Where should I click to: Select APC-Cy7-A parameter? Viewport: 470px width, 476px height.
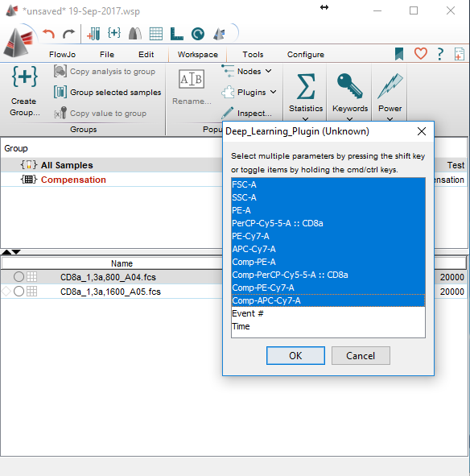(328, 249)
